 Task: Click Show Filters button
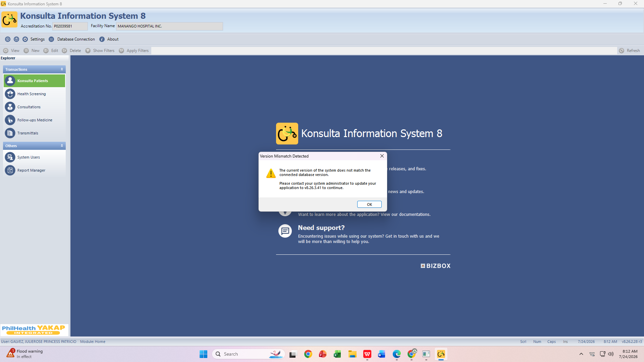point(100,51)
